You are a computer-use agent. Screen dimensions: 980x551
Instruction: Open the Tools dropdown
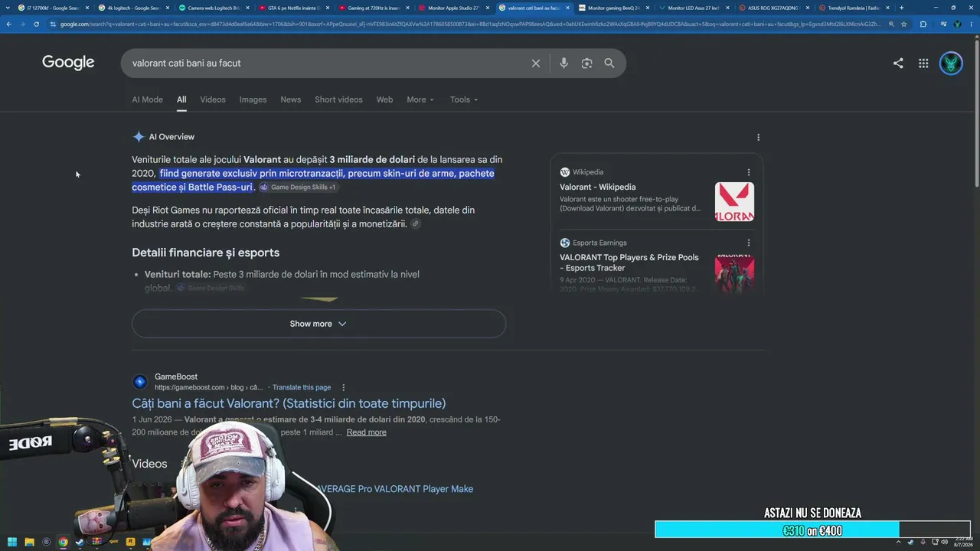[x=464, y=99]
